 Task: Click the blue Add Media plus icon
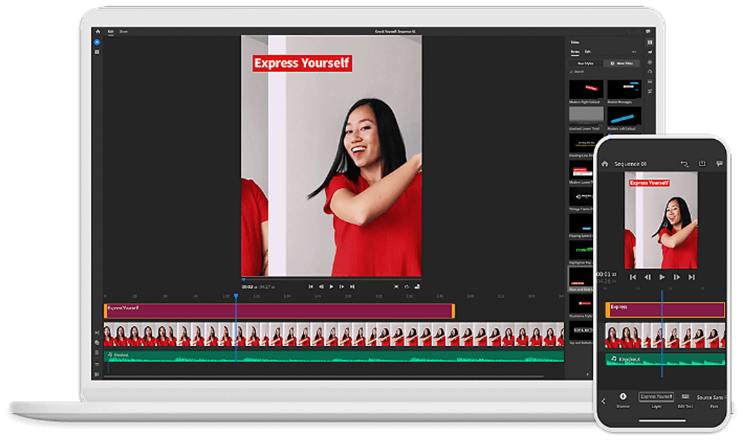tap(97, 42)
